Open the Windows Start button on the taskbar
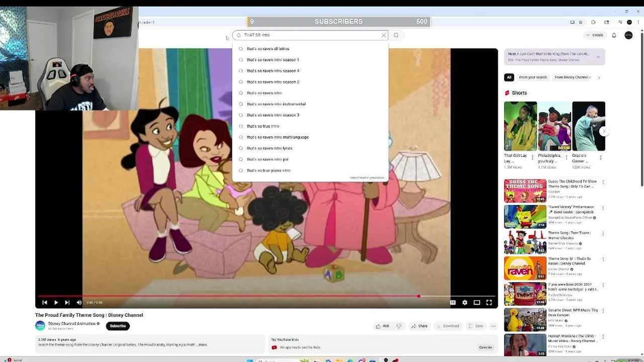The width and height of the screenshot is (644, 362). tap(250, 360)
